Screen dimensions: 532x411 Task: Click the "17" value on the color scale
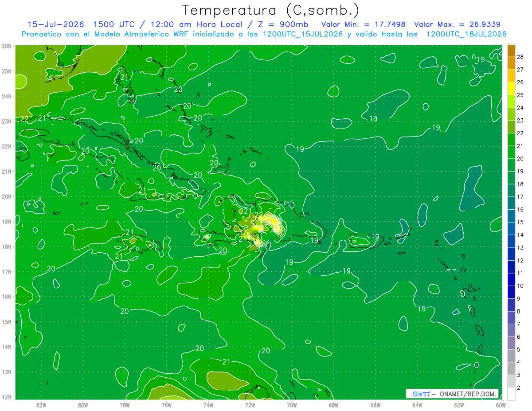521,197
